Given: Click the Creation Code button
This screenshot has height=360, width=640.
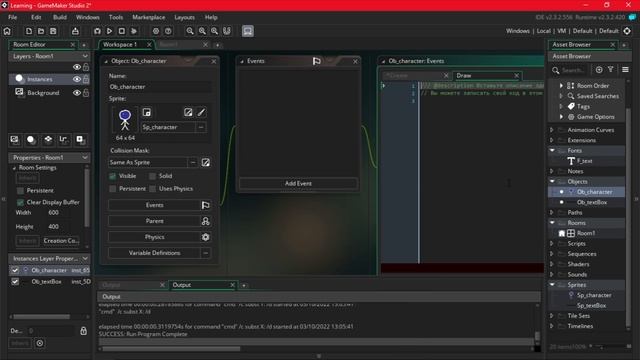Looking at the screenshot, I should click(61, 241).
